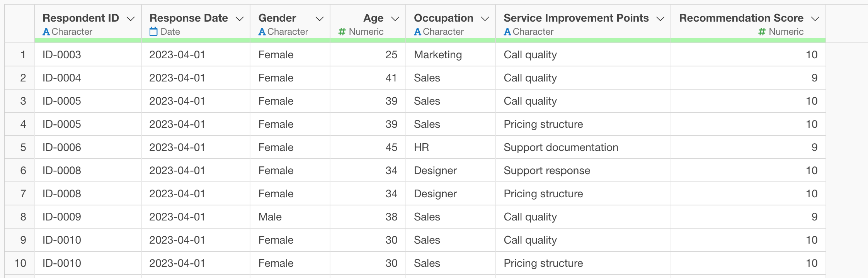Click the calendar icon under Response Date

tap(153, 32)
